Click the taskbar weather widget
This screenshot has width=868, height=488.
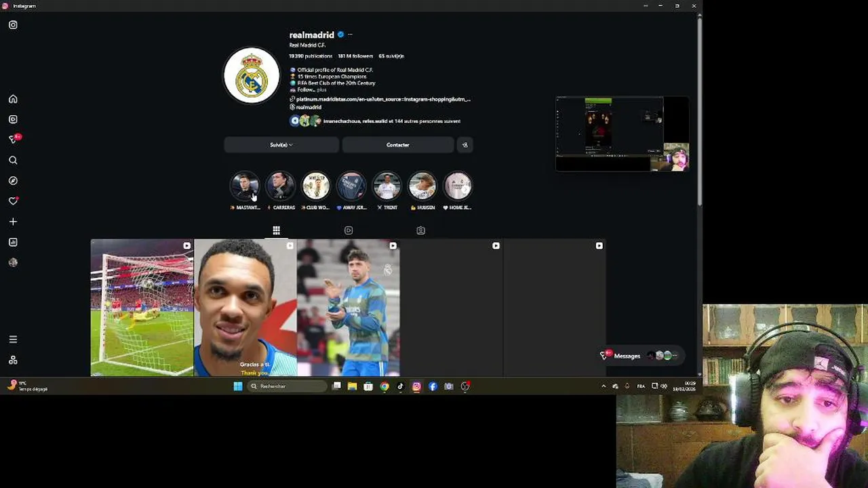tap(27, 386)
